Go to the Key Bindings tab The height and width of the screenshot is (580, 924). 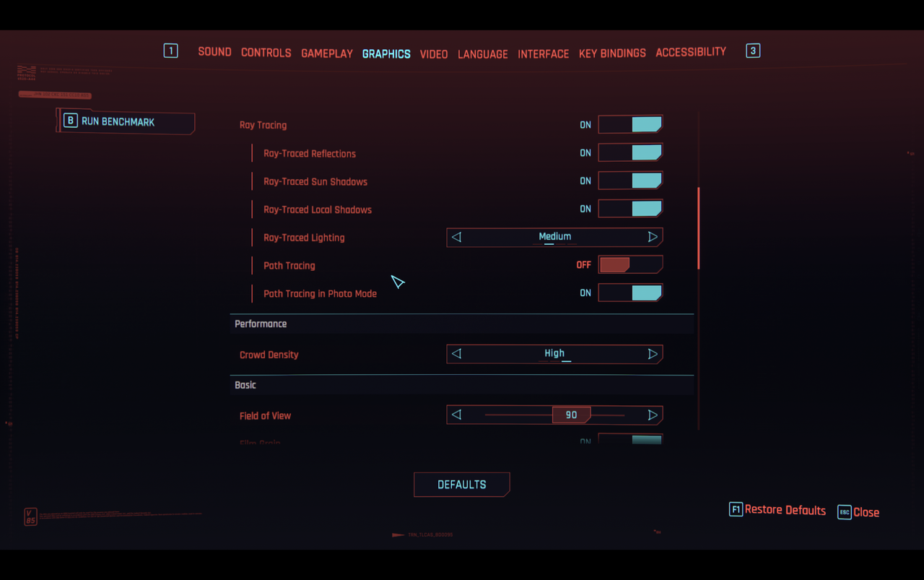click(x=612, y=53)
